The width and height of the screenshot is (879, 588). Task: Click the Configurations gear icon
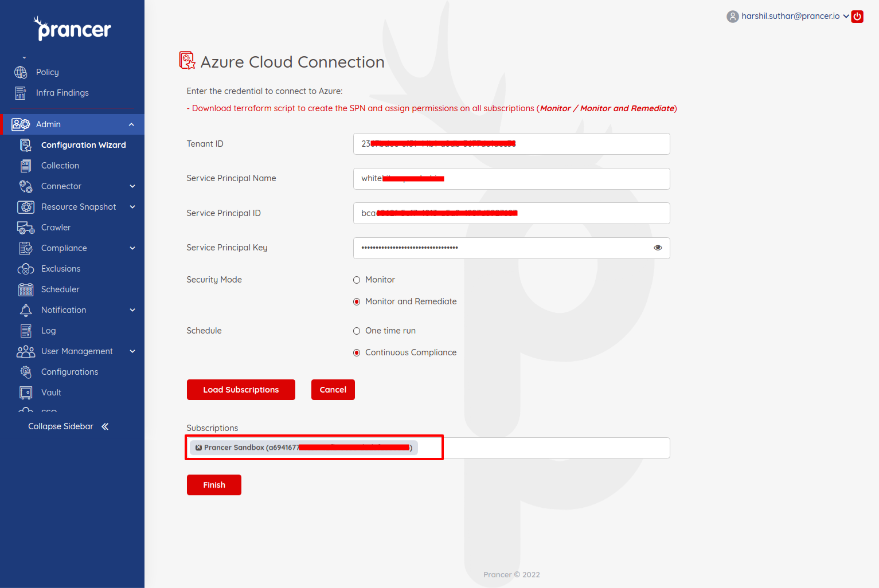coord(26,372)
